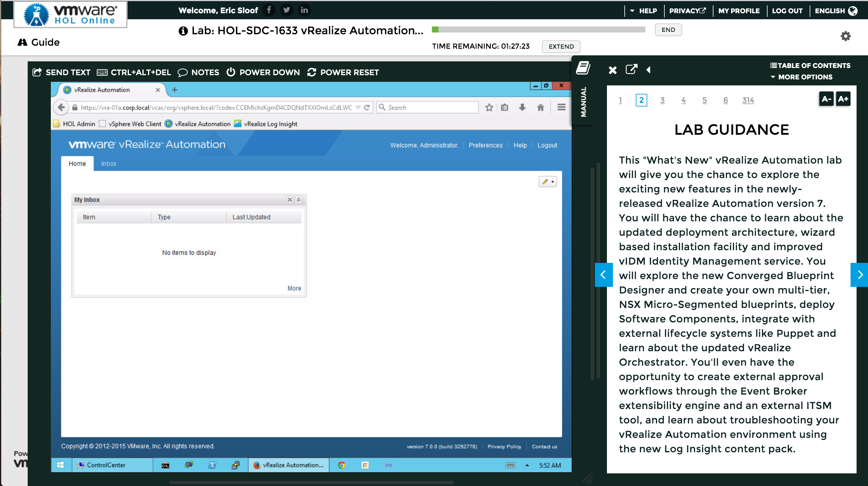Click Firefox home icon
The image size is (868, 486).
(x=540, y=107)
